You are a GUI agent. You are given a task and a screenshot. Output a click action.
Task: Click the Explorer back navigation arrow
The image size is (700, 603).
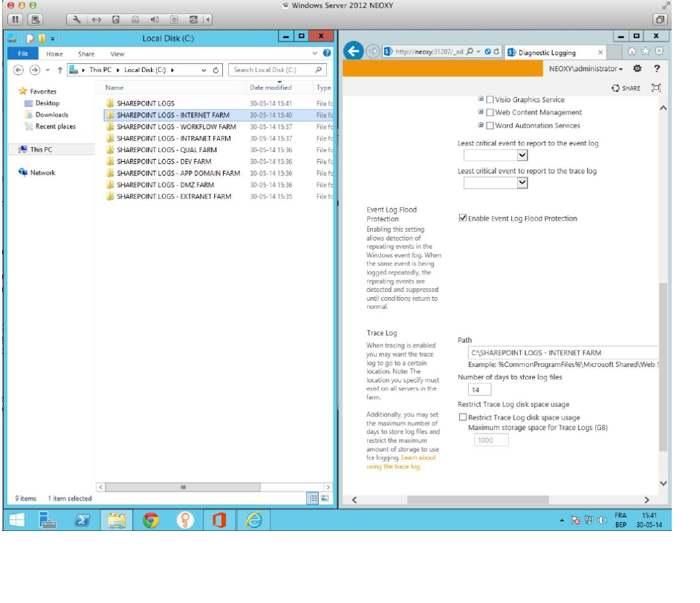coord(19,70)
